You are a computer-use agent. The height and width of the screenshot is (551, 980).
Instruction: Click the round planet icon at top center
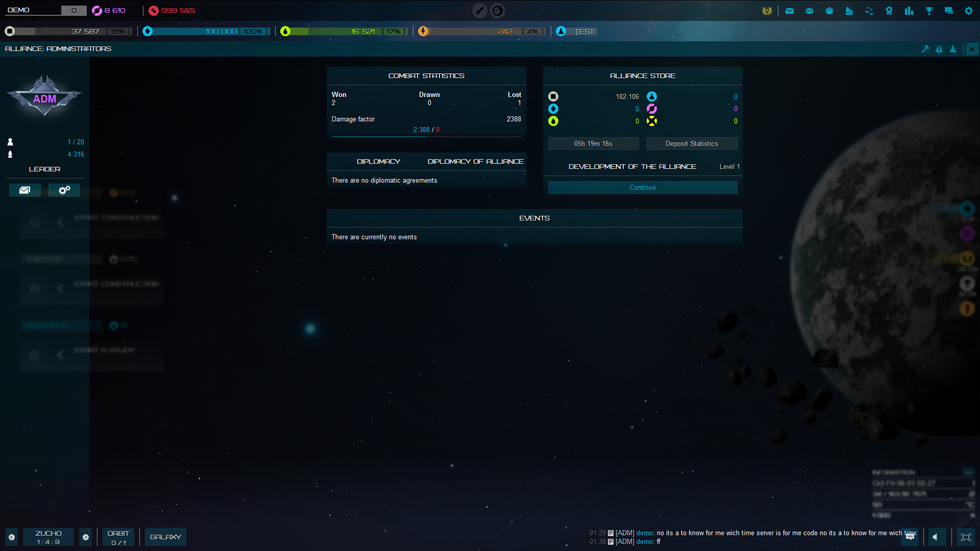click(x=498, y=11)
